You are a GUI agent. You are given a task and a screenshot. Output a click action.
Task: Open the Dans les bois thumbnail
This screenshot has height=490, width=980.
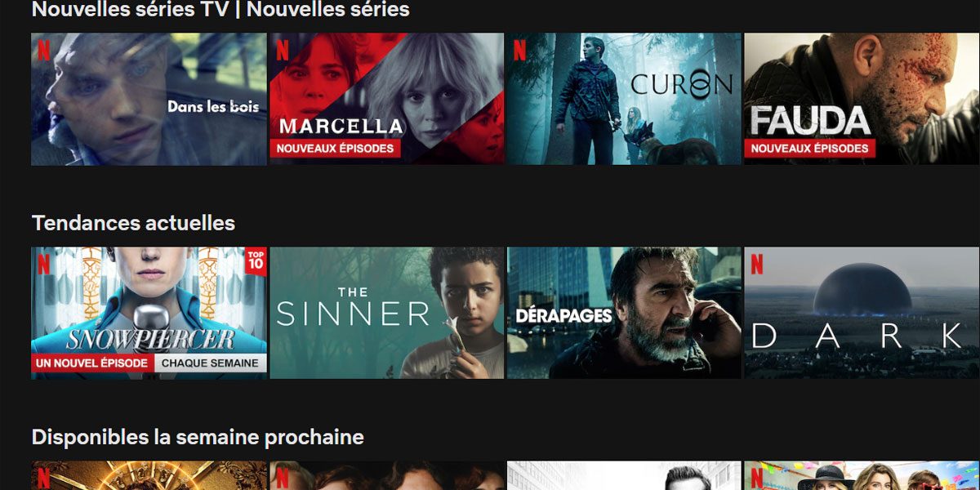point(149,99)
